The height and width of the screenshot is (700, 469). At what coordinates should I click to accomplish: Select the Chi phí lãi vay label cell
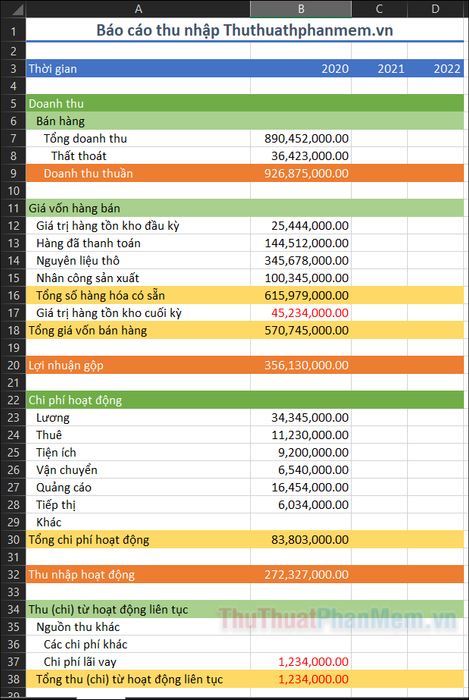click(x=138, y=662)
